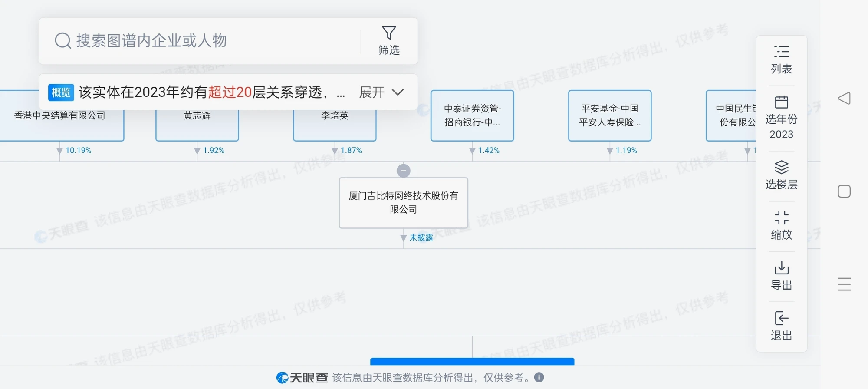The width and height of the screenshot is (868, 389).
Task: Open the 选楼层 layers selector
Action: (781, 175)
